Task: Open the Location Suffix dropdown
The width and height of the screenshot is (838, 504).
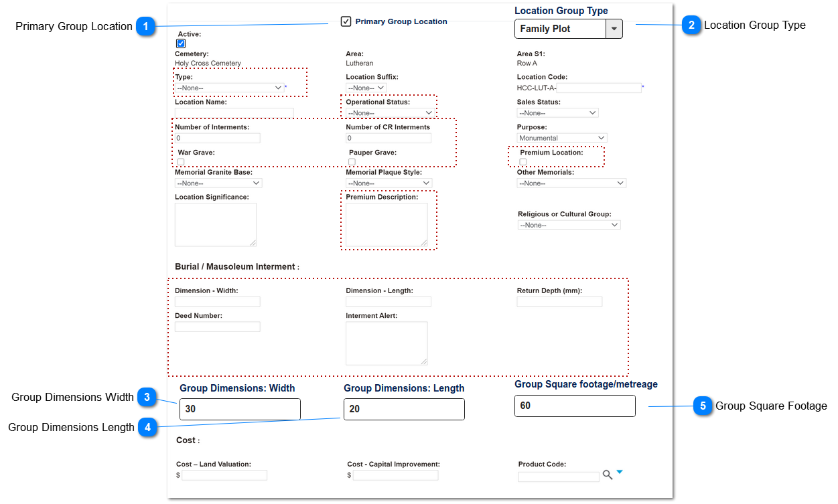Action: 366,88
